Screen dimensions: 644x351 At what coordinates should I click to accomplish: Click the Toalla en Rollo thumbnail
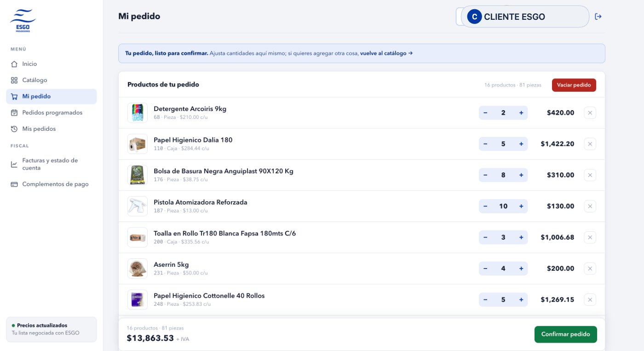(138, 237)
